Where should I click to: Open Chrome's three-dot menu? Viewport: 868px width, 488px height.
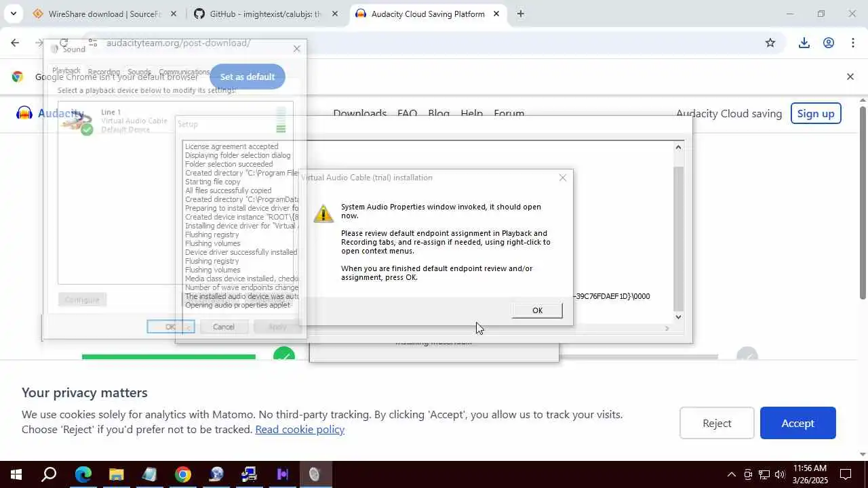tap(852, 43)
